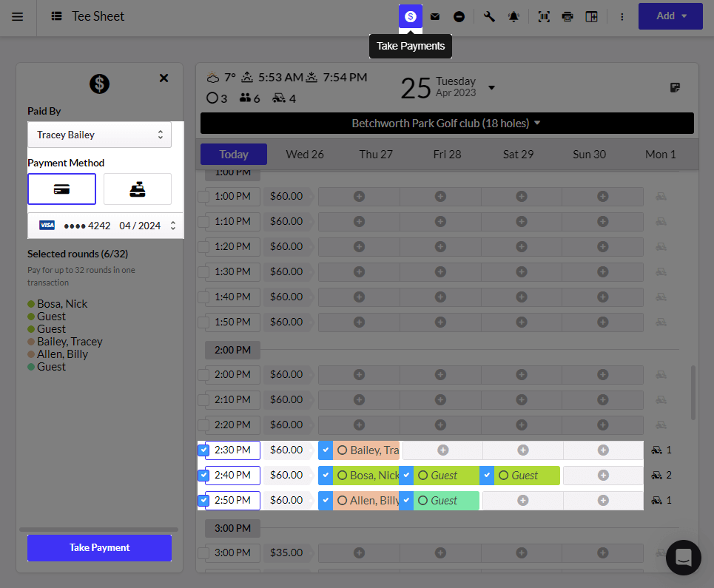Uncheck the 2:30 PM tee time checkbox
Screen dimensions: 714x588
(203, 450)
